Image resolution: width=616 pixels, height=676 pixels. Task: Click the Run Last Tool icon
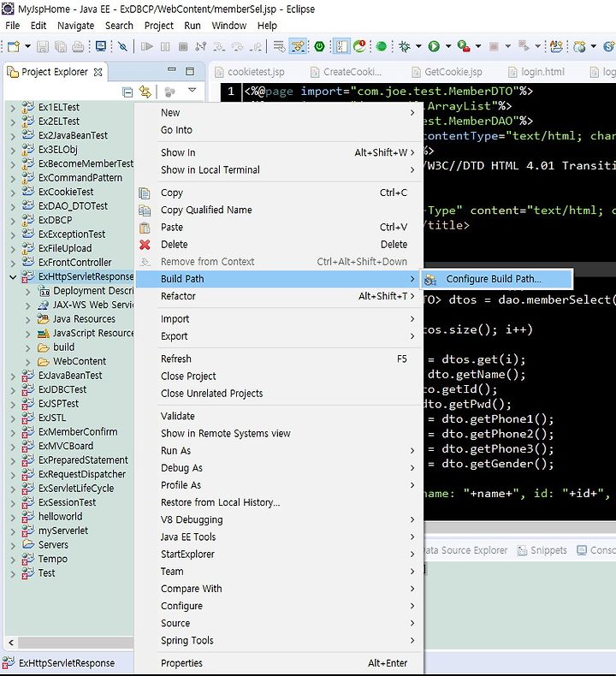464,46
